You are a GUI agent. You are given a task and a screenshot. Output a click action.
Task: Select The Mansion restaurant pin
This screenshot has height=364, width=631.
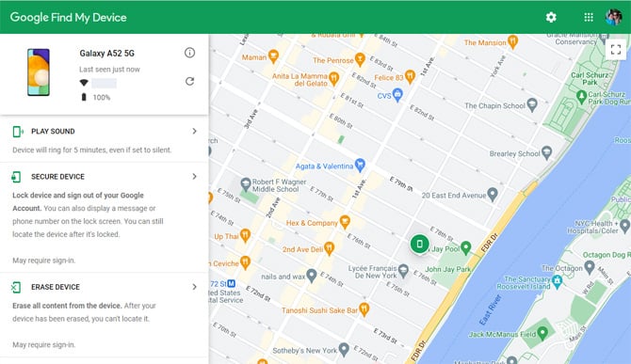pyautogui.click(x=512, y=41)
